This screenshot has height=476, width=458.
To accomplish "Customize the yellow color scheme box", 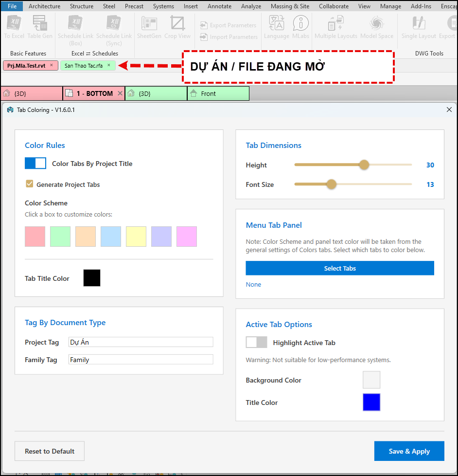I will pos(136,237).
